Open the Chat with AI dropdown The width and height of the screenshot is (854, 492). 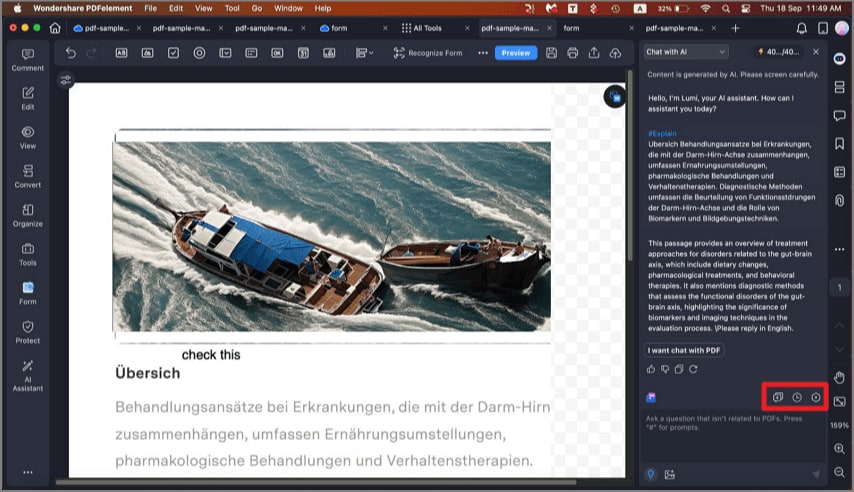(x=686, y=52)
